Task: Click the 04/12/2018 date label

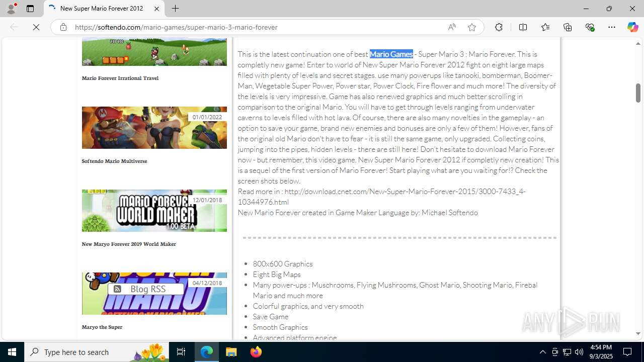Action: [207, 283]
